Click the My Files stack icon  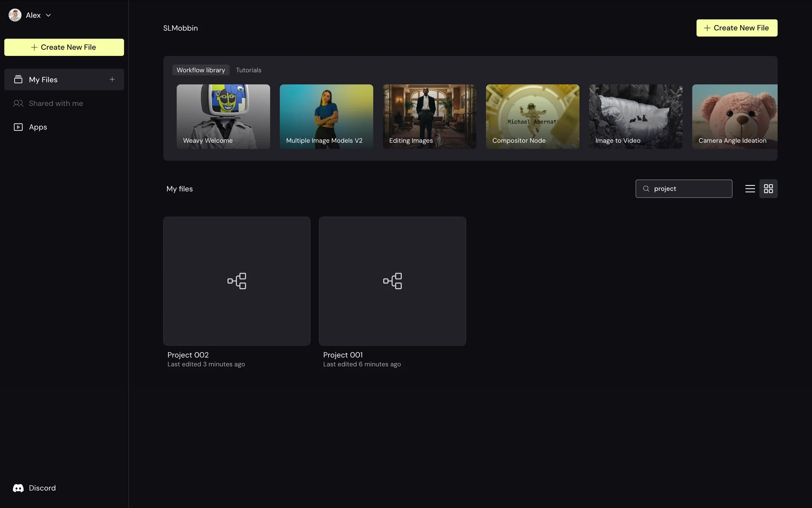(18, 80)
